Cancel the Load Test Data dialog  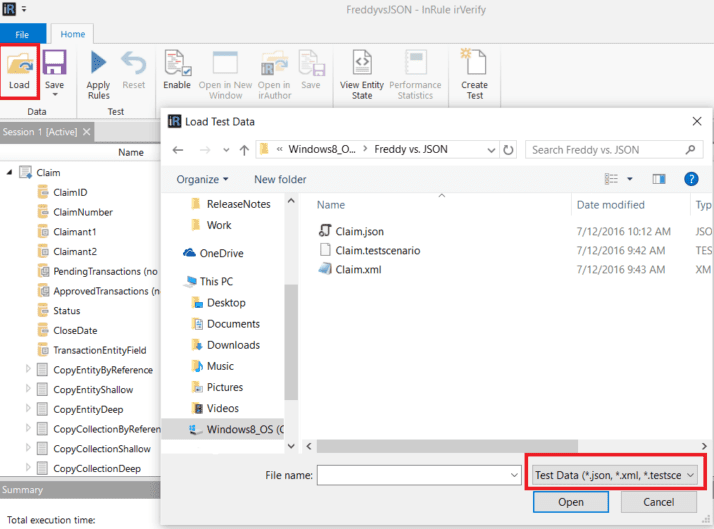pyautogui.click(x=658, y=502)
